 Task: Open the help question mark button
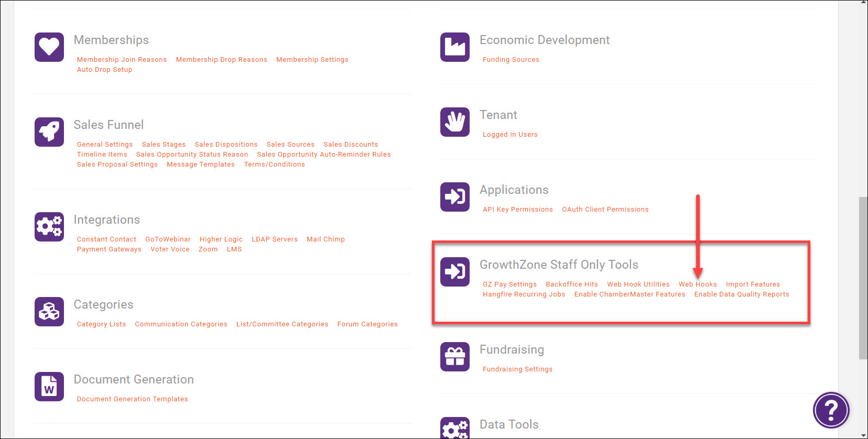[831, 410]
